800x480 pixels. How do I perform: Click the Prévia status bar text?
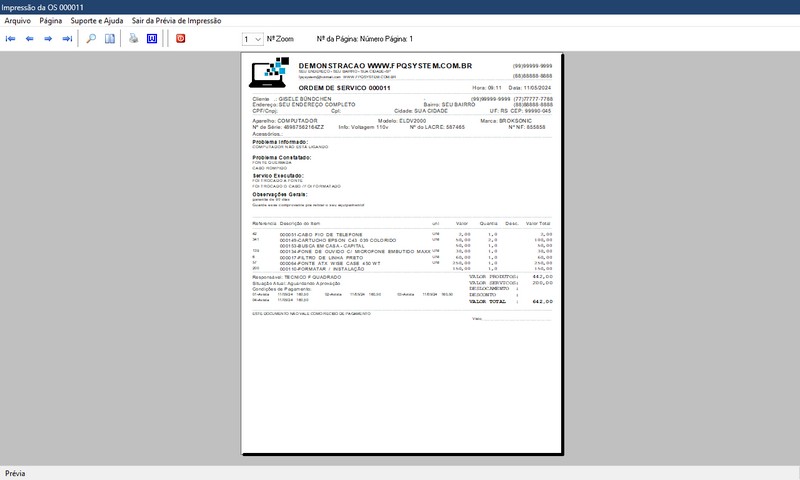[15, 473]
